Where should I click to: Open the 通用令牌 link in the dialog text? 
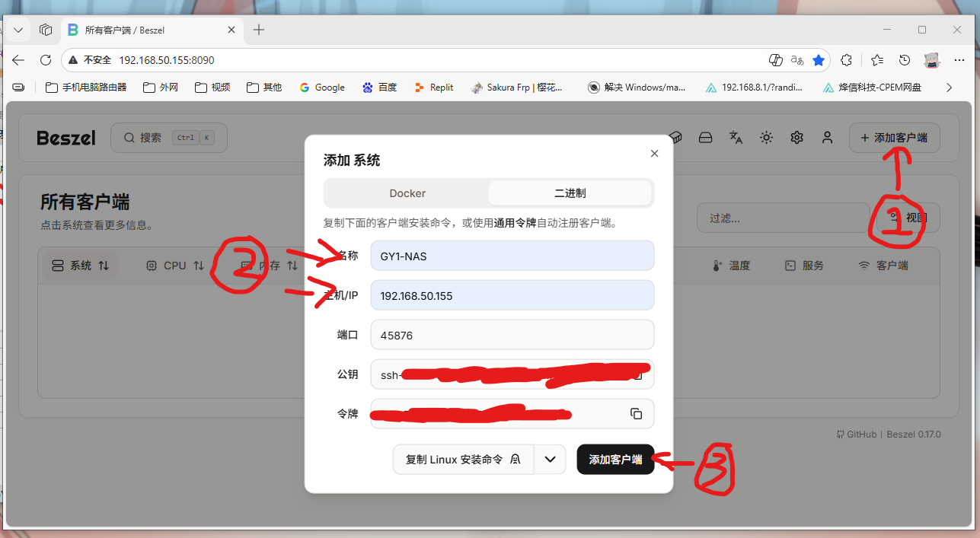pyautogui.click(x=515, y=224)
